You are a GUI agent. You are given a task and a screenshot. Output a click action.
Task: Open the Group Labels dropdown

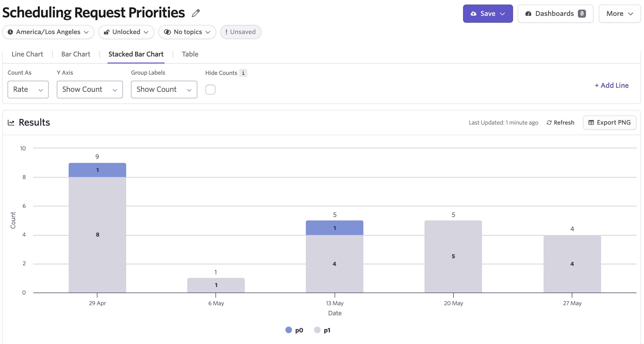click(x=164, y=90)
